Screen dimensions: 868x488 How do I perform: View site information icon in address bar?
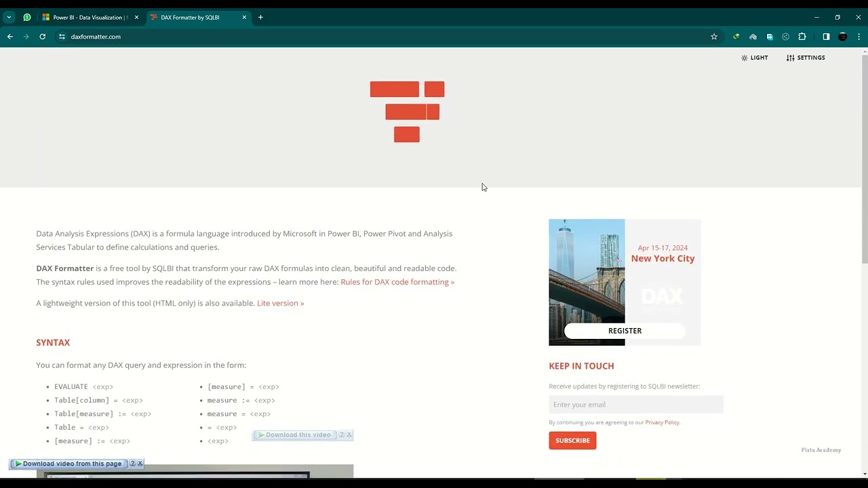[x=62, y=37]
